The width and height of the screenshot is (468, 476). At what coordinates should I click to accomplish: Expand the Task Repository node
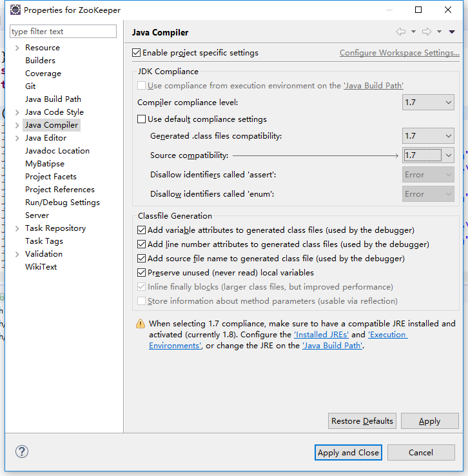(17, 228)
